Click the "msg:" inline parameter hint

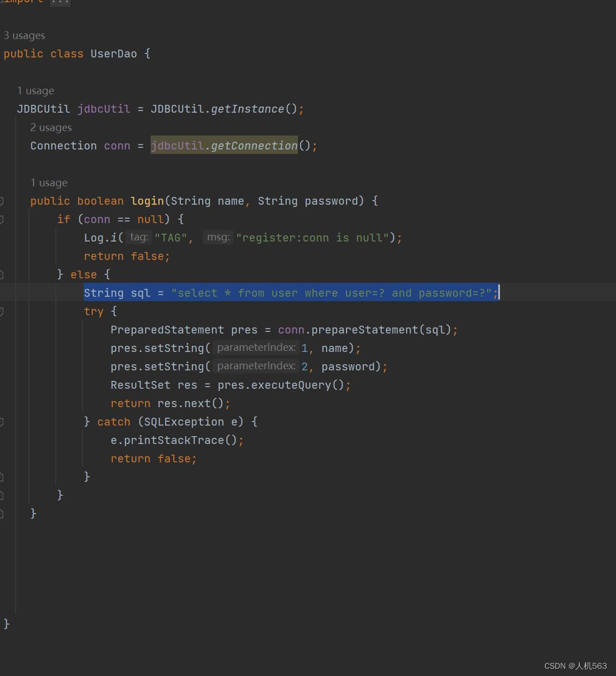coord(218,236)
